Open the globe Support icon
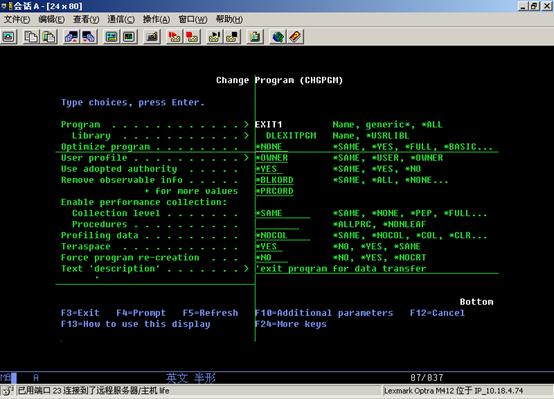This screenshot has height=399, width=554. [278, 37]
